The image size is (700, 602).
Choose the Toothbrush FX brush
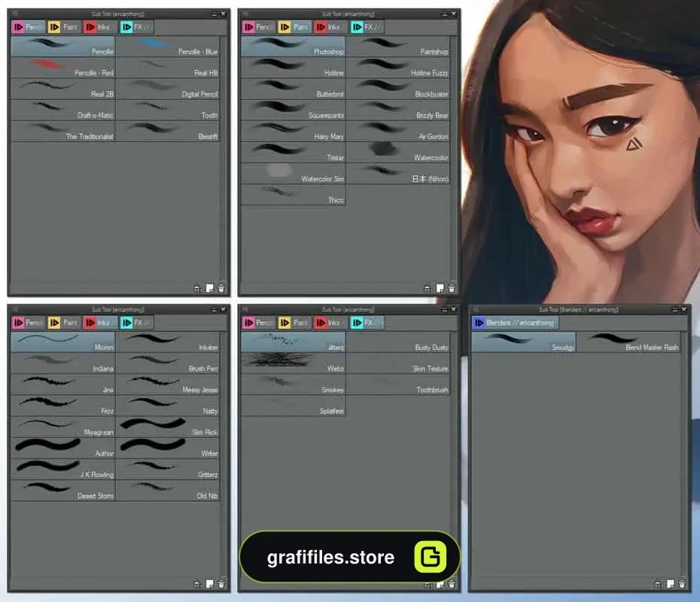398,385
